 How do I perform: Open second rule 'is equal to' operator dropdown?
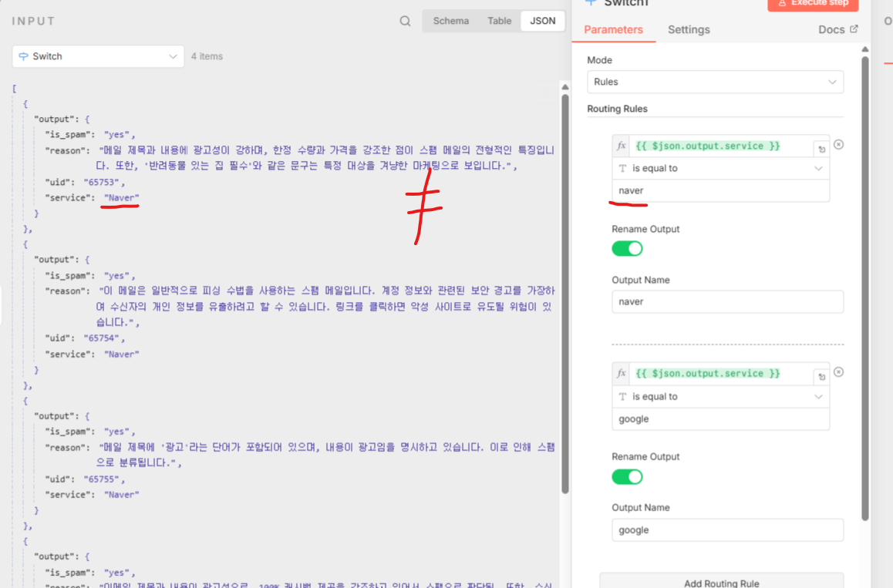point(720,397)
